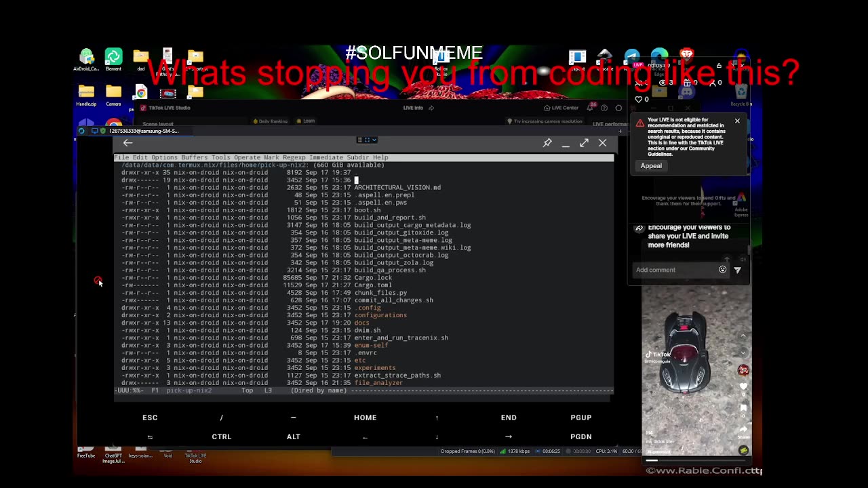The image size is (868, 488).
Task: Tap the HOME key on the Termux keyboard bar
Action: [x=365, y=418]
